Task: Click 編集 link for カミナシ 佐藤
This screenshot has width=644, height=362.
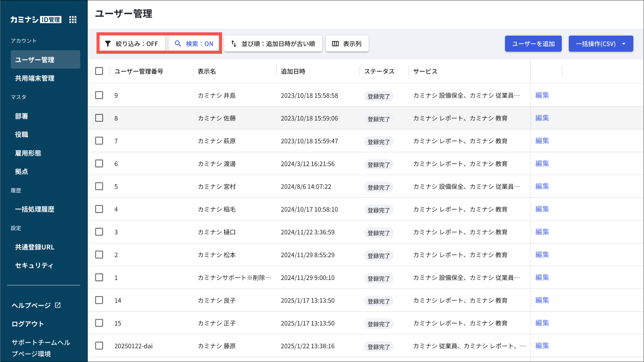Action: [542, 118]
